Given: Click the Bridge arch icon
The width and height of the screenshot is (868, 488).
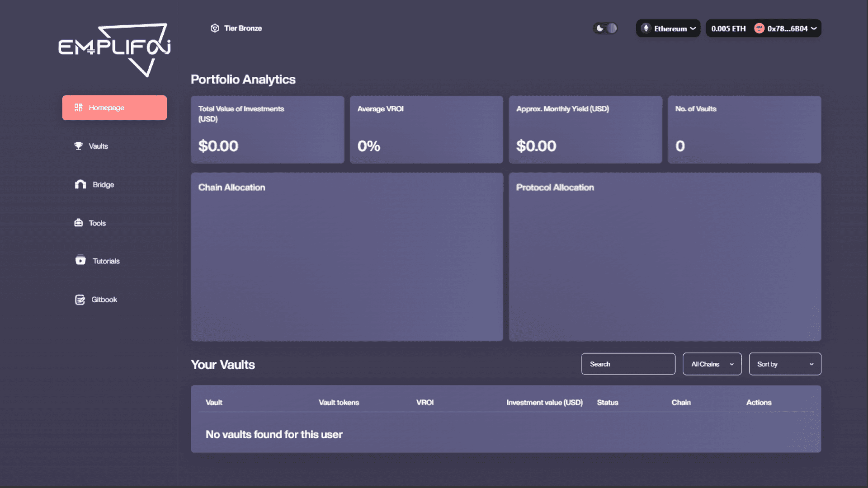Looking at the screenshot, I should 80,184.
